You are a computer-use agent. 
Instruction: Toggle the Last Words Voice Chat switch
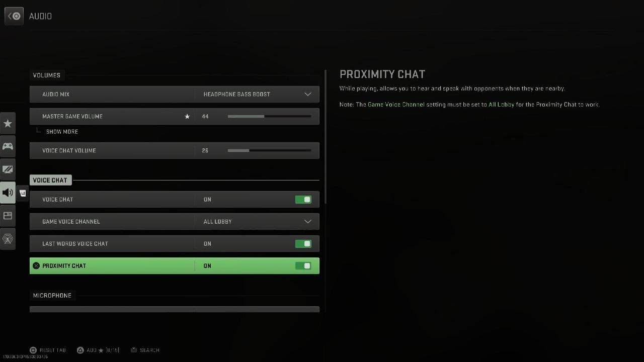(303, 244)
